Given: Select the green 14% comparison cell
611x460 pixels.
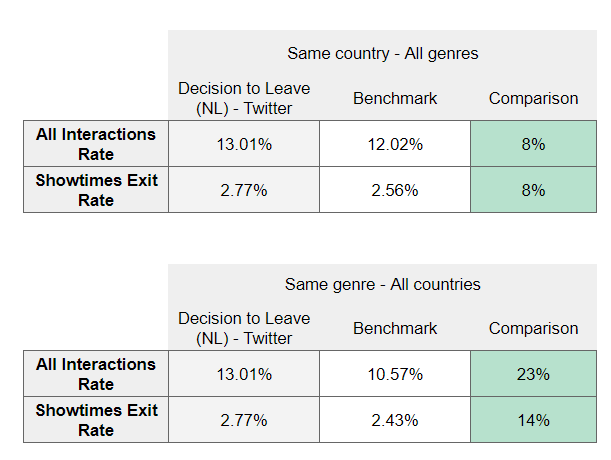Looking at the screenshot, I should [x=533, y=420].
